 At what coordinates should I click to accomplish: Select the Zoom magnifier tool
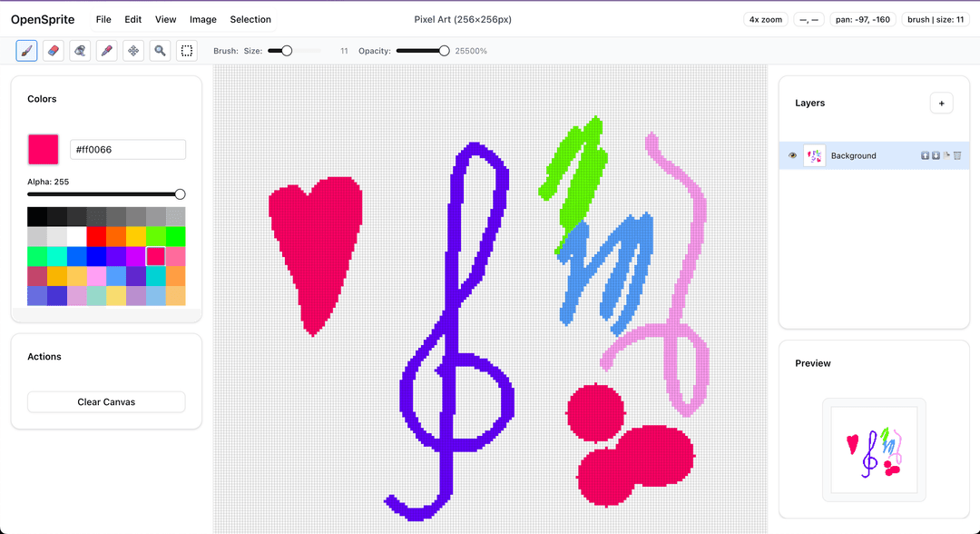(x=160, y=51)
